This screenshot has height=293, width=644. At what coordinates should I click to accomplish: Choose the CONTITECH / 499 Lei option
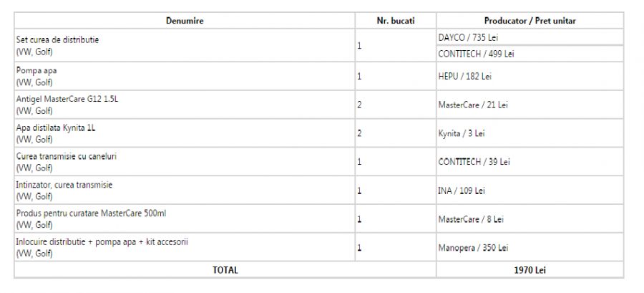(x=476, y=54)
